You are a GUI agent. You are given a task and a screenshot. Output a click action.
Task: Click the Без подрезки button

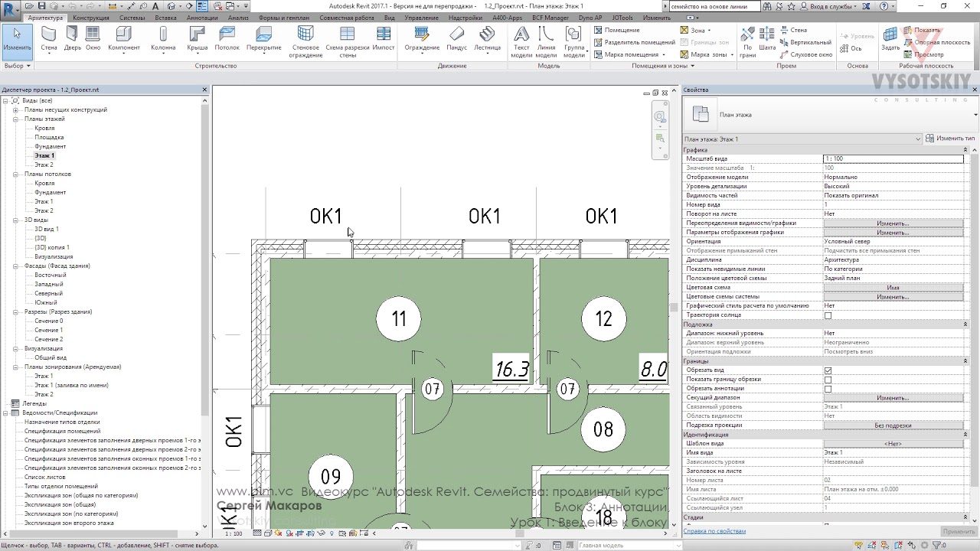(893, 425)
